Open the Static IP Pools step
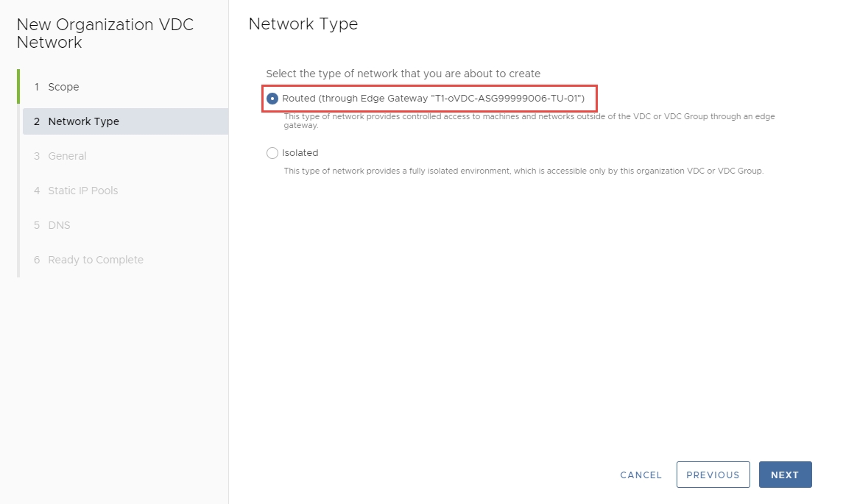843x504 pixels. click(x=82, y=191)
